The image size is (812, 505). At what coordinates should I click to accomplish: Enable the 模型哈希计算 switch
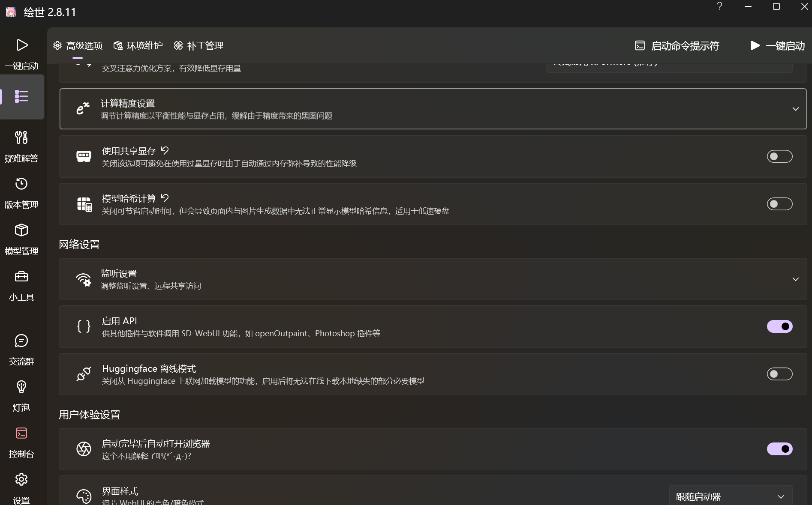tap(779, 204)
